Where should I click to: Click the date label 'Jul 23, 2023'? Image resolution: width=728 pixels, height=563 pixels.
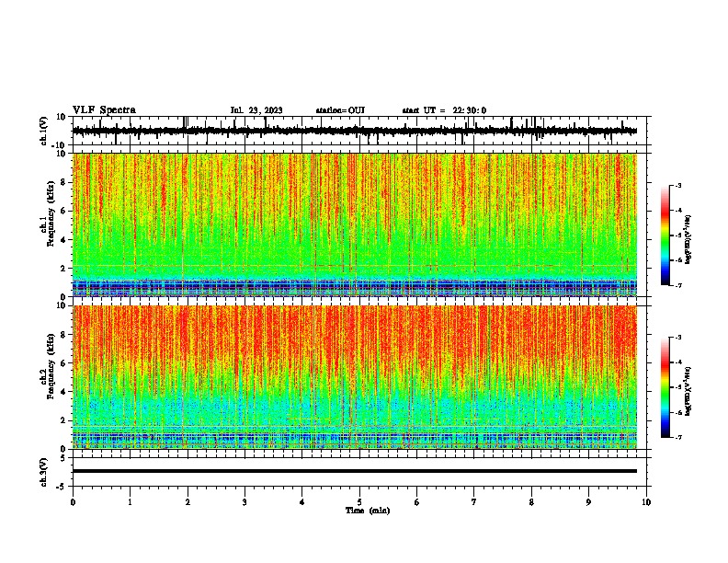(x=256, y=110)
